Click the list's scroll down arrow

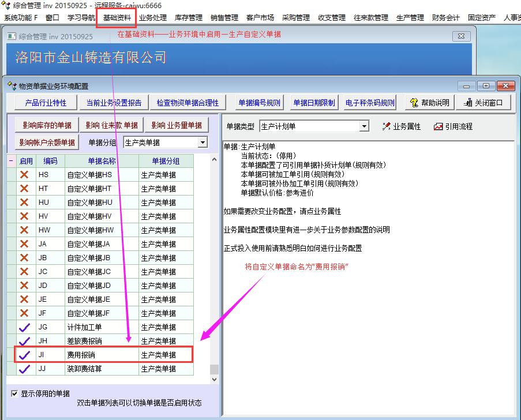point(214,379)
